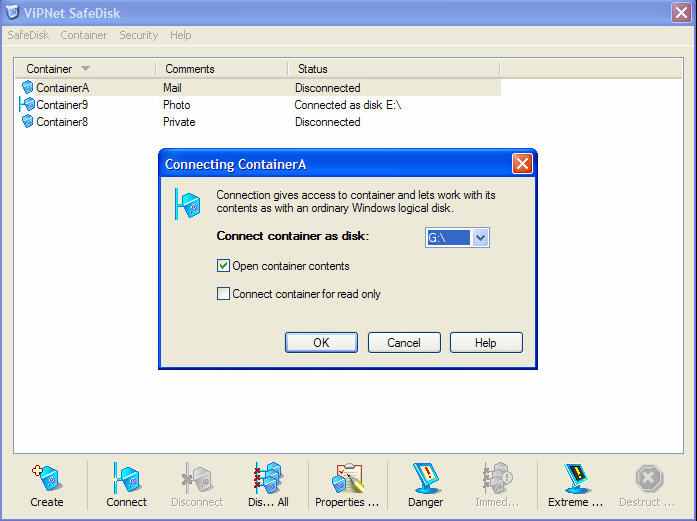Click the Container column sort arrow
The image size is (697, 521).
point(85,68)
